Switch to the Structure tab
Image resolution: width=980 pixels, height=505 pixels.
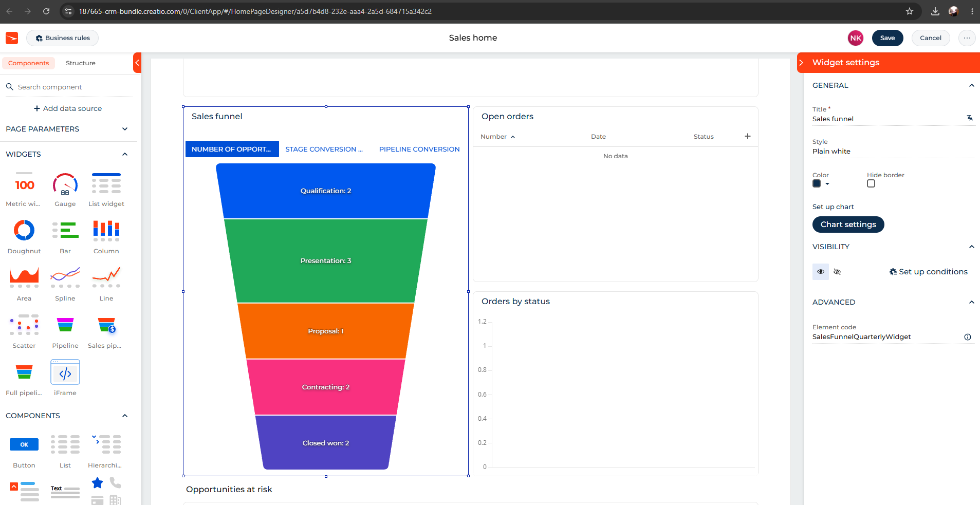point(81,63)
